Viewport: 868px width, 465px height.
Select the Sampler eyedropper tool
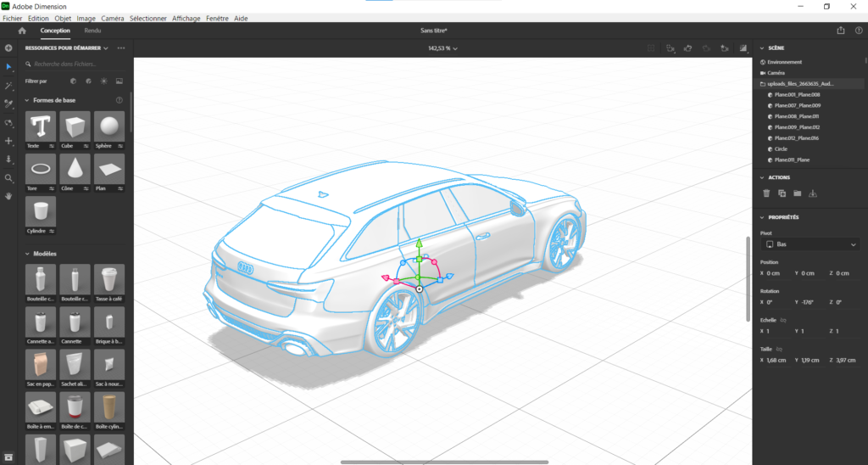tap(8, 104)
